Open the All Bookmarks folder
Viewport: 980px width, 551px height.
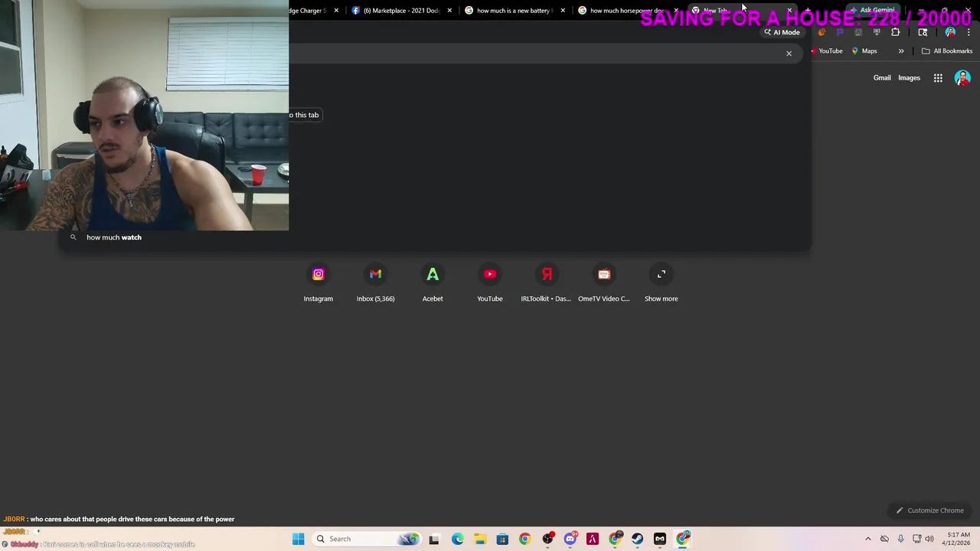[947, 51]
